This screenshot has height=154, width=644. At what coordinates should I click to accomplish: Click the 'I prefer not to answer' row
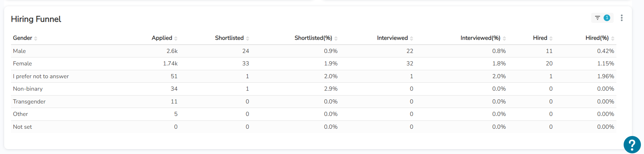coord(41,76)
